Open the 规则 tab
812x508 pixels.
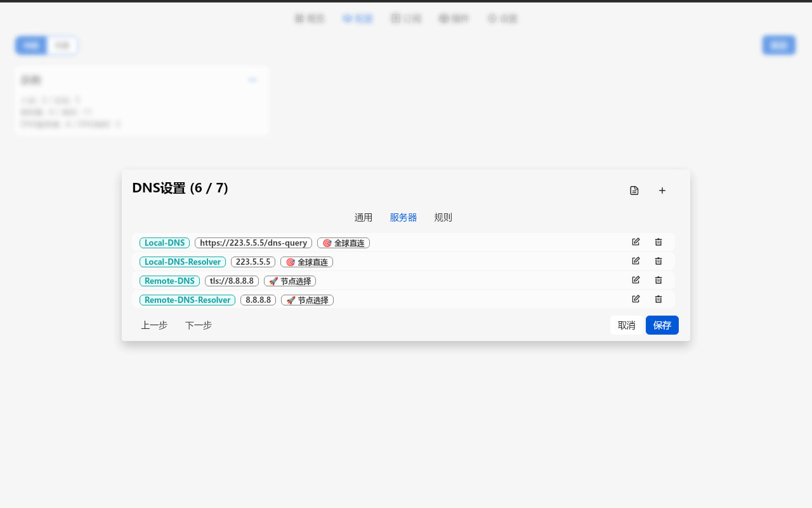point(443,218)
